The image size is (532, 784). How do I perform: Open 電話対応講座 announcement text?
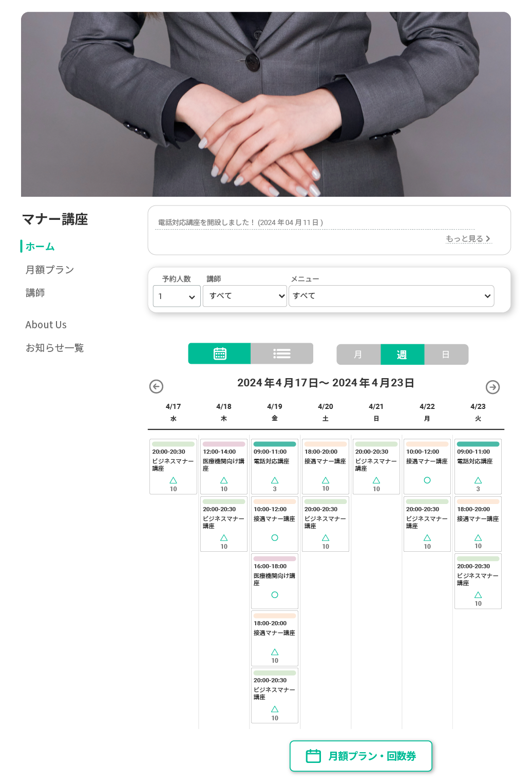pos(240,222)
